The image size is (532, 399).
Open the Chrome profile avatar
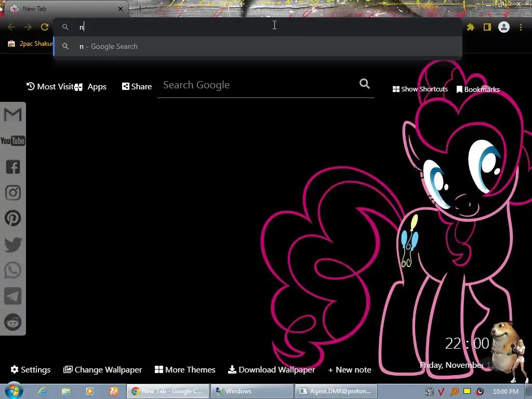(x=504, y=27)
